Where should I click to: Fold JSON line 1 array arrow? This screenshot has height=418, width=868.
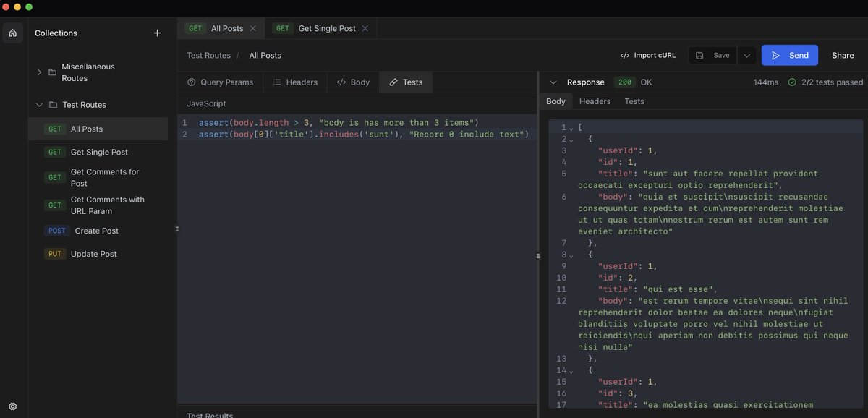(571, 128)
